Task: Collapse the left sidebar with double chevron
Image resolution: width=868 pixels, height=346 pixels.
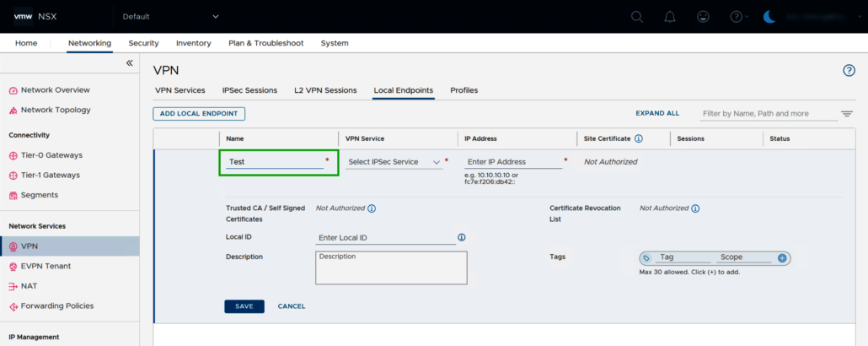Action: (x=130, y=63)
